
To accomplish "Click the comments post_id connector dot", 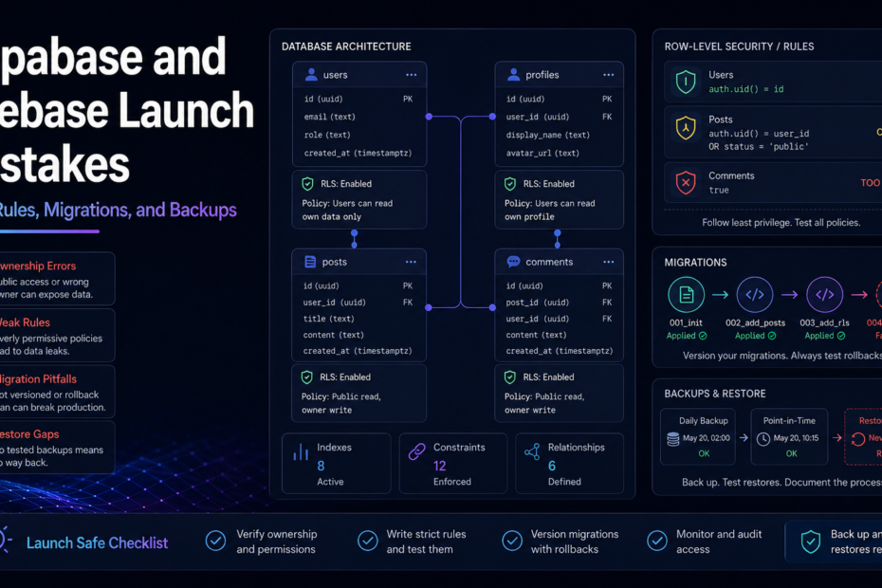I will (492, 307).
